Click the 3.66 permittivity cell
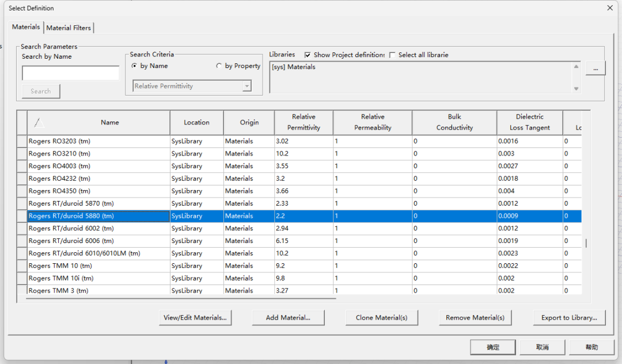622x364 pixels. click(x=304, y=191)
